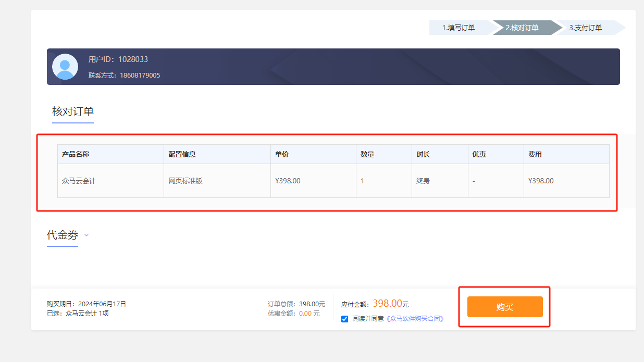Click the 应付金额 398.00元 amount
The image size is (644, 362).
click(375, 304)
